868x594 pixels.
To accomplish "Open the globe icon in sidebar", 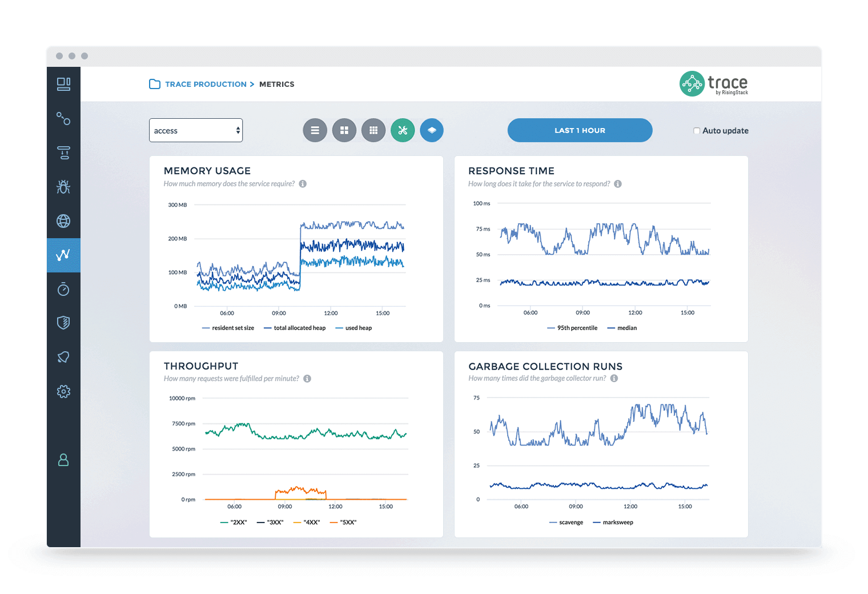I will point(63,221).
